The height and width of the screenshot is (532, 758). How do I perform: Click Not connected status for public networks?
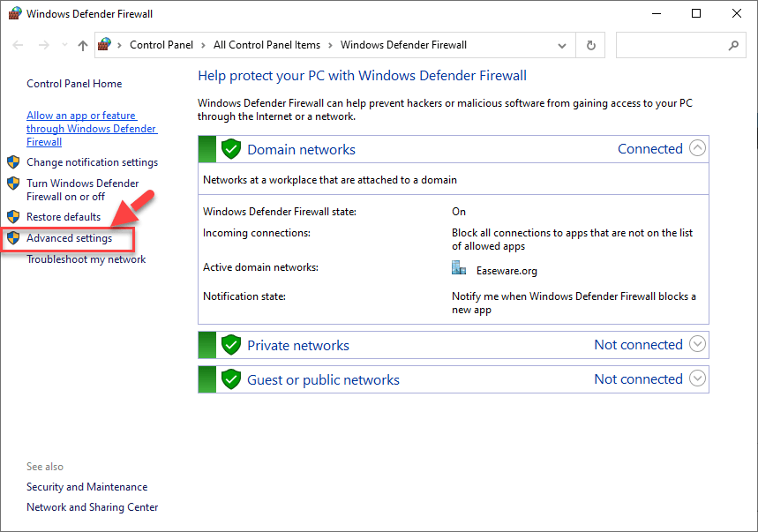coord(638,379)
